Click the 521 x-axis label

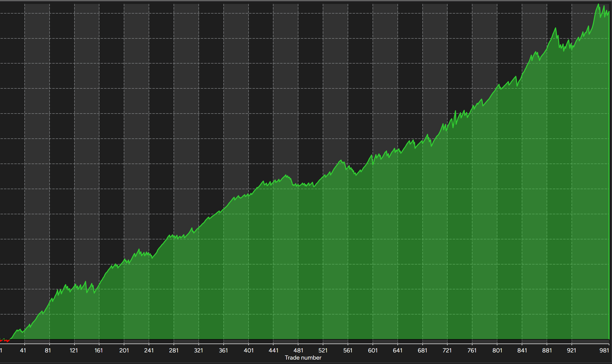pos(323,350)
